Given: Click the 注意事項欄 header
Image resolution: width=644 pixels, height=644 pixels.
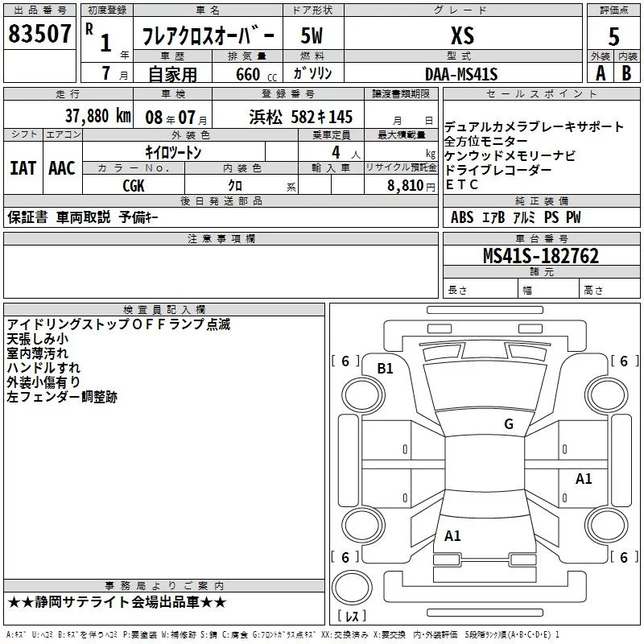Looking at the screenshot, I should click(x=221, y=238).
